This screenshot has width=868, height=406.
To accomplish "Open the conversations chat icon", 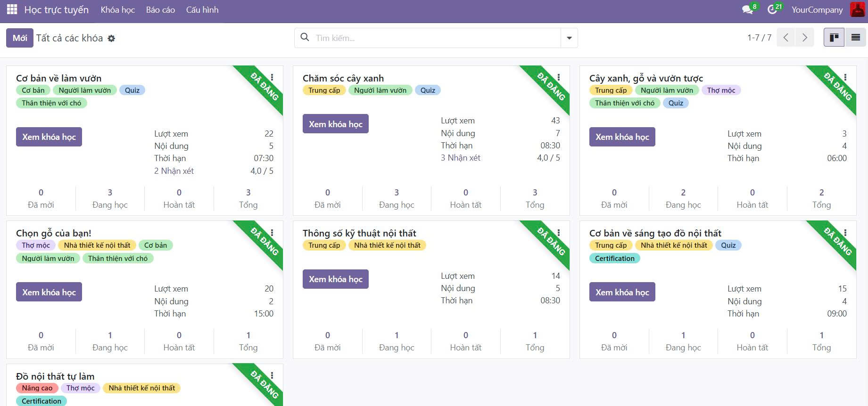I will (x=747, y=9).
